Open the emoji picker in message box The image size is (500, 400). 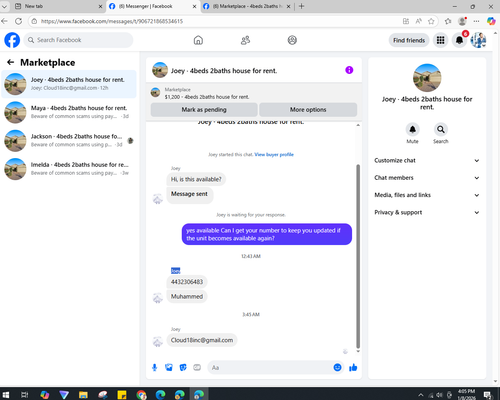pyautogui.click(x=337, y=367)
